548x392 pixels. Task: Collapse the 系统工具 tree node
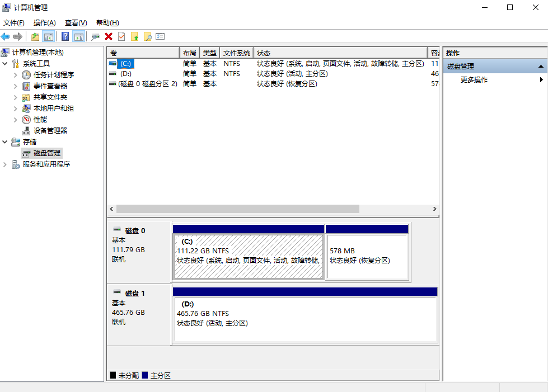pyautogui.click(x=5, y=64)
